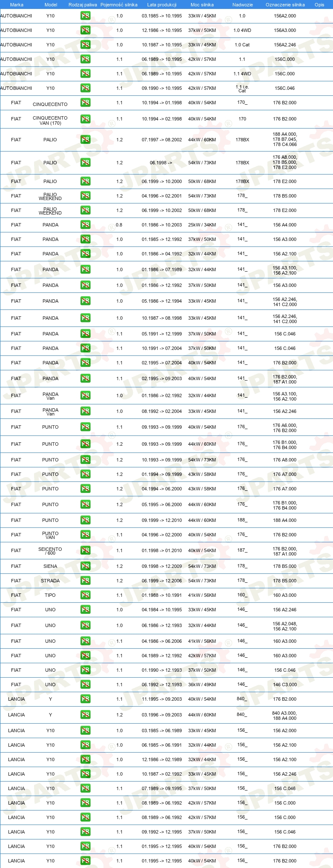Click fuel icon in Fiat Strada row
The height and width of the screenshot is (868, 333).
tap(85, 581)
